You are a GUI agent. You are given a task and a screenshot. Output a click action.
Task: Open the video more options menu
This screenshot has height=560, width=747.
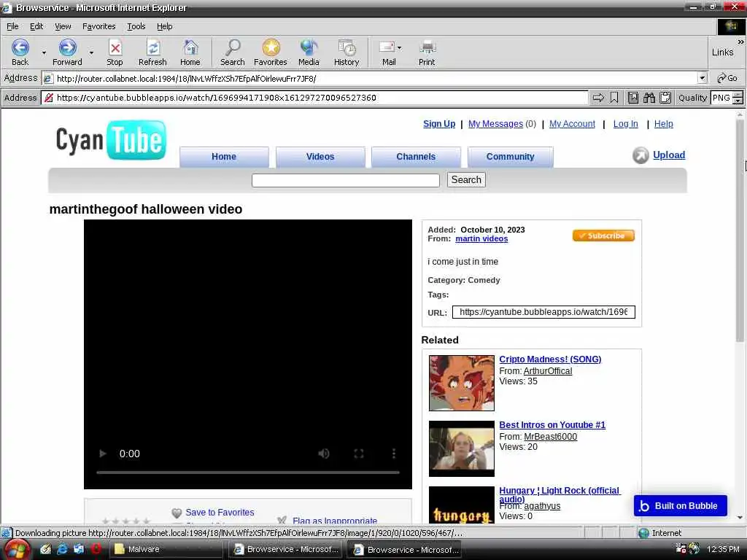[x=393, y=454]
